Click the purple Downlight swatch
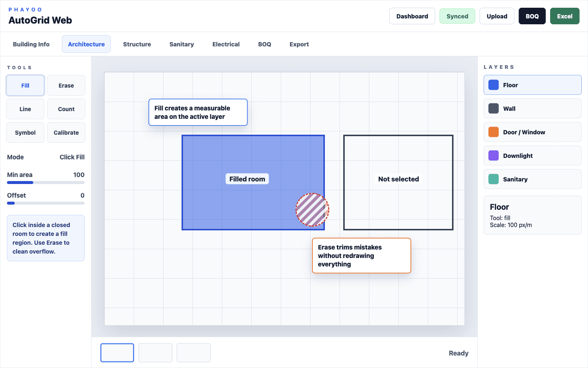The width and height of the screenshot is (588, 368). (x=494, y=156)
